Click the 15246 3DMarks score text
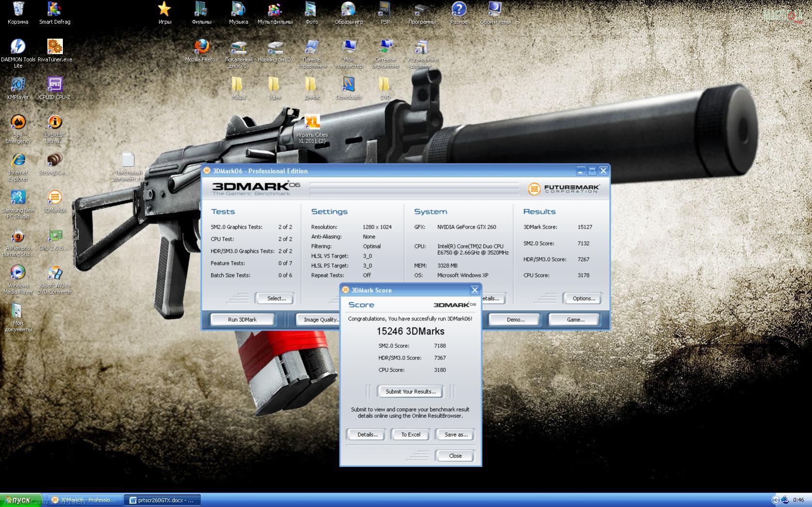 pos(410,331)
